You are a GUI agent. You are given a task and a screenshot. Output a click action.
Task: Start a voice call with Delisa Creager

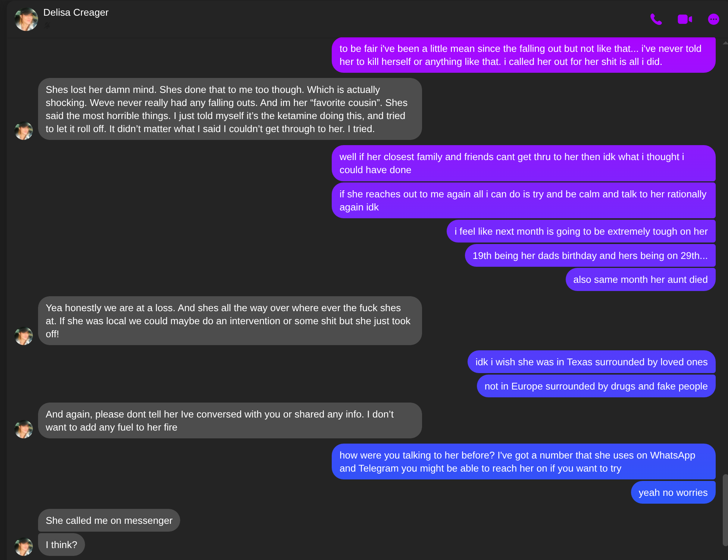point(656,19)
